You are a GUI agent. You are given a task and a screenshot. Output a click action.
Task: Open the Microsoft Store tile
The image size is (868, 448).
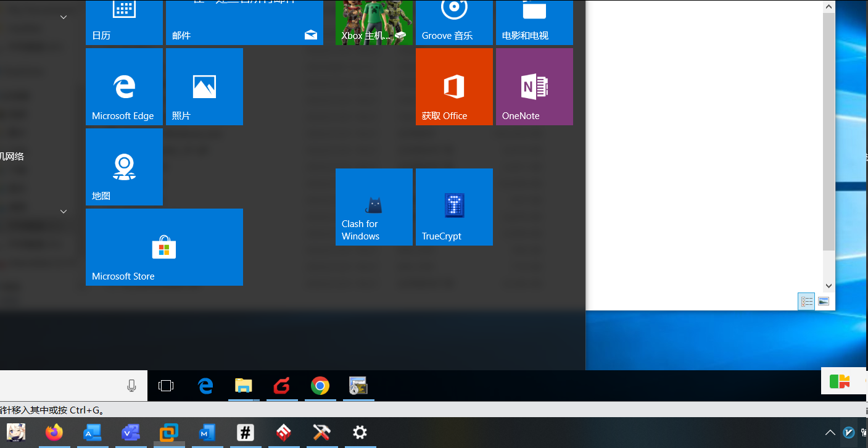coord(164,247)
